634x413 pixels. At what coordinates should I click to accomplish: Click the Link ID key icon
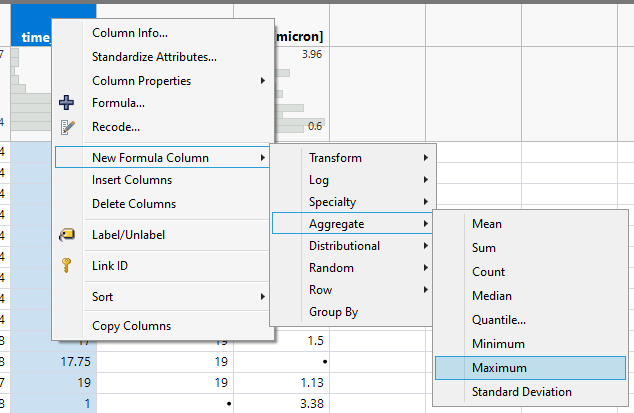point(67,266)
